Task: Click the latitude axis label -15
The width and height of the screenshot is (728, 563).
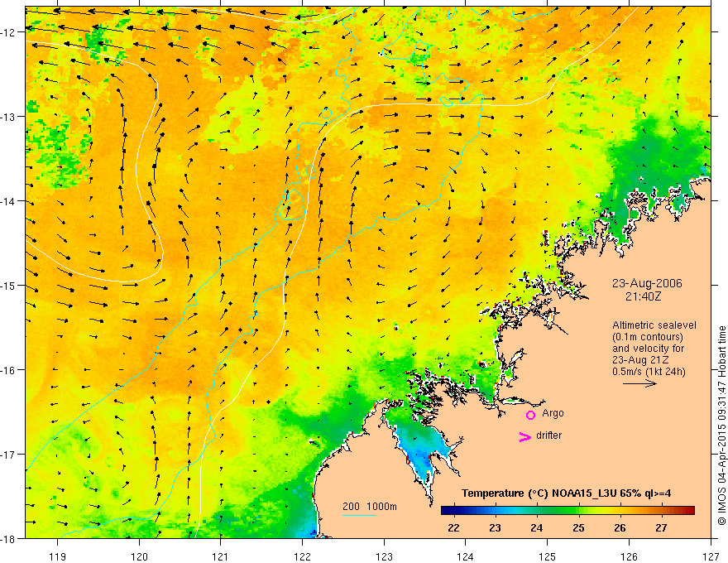Action: (x=8, y=285)
